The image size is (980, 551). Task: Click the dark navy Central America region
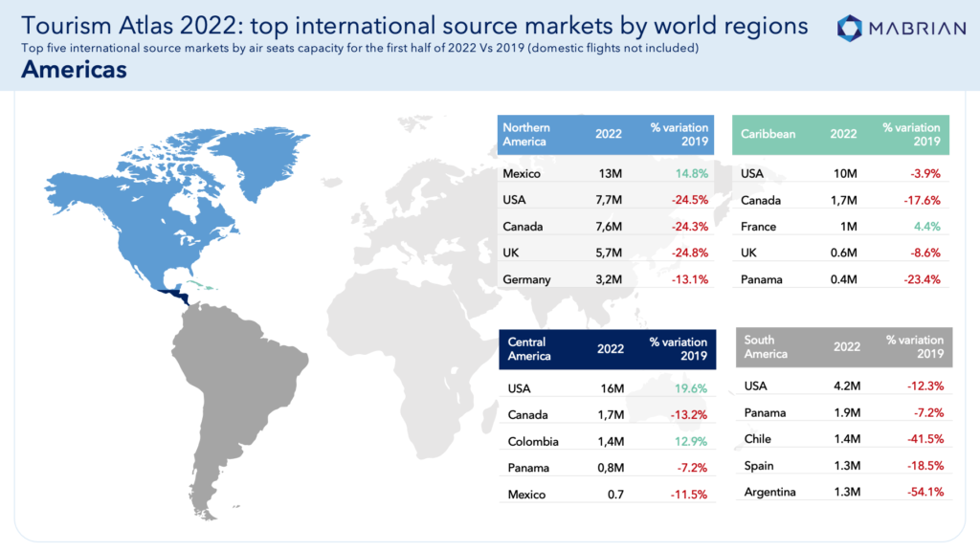176,295
